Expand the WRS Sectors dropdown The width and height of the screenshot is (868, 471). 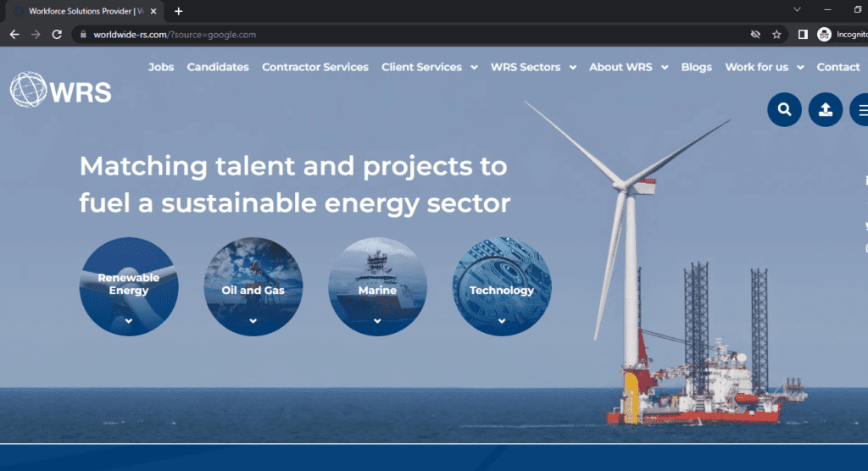point(532,67)
